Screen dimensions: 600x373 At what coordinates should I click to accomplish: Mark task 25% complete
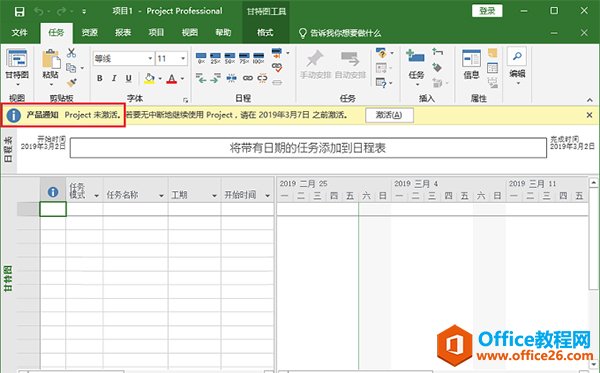click(x=215, y=58)
